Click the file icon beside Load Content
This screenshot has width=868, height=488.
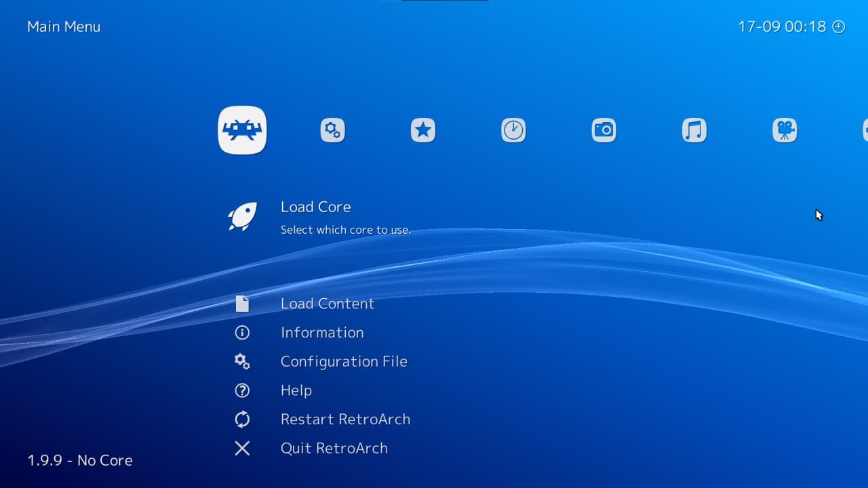click(x=242, y=304)
